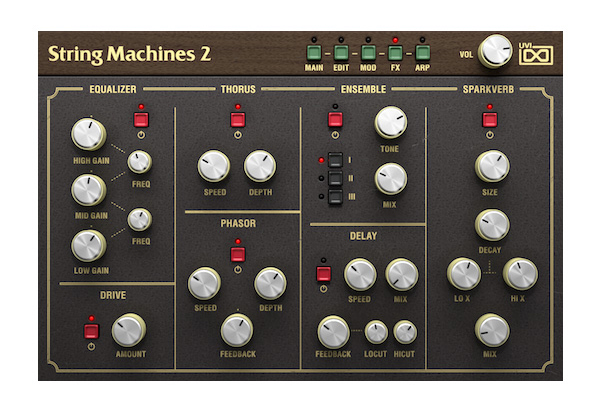Image resolution: width=600 pixels, height=418 pixels.
Task: Click the Drive AMOUNT knob
Action: (129, 330)
